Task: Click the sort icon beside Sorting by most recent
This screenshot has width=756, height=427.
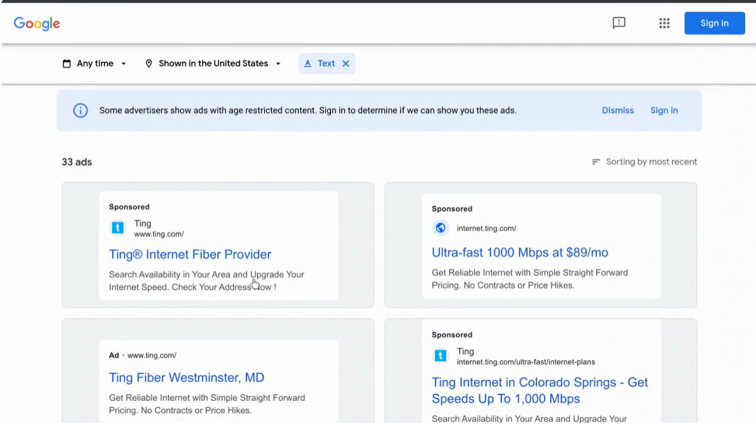Action: 596,162
